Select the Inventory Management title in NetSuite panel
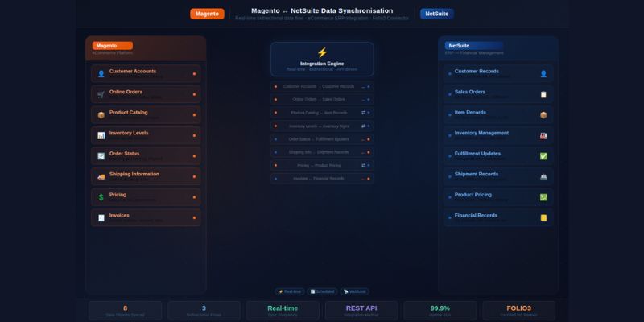This screenshot has width=644, height=322. pos(481,133)
